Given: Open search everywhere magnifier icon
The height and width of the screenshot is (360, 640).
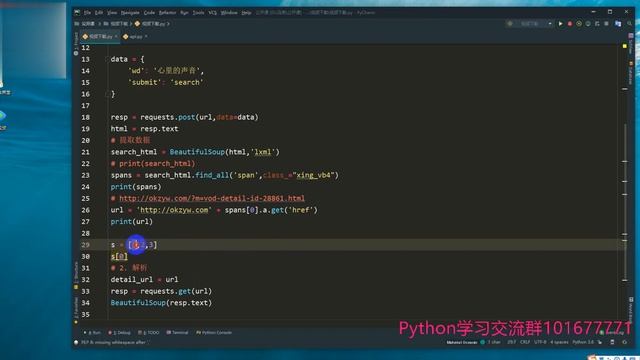Looking at the screenshot, I should coord(629,24).
